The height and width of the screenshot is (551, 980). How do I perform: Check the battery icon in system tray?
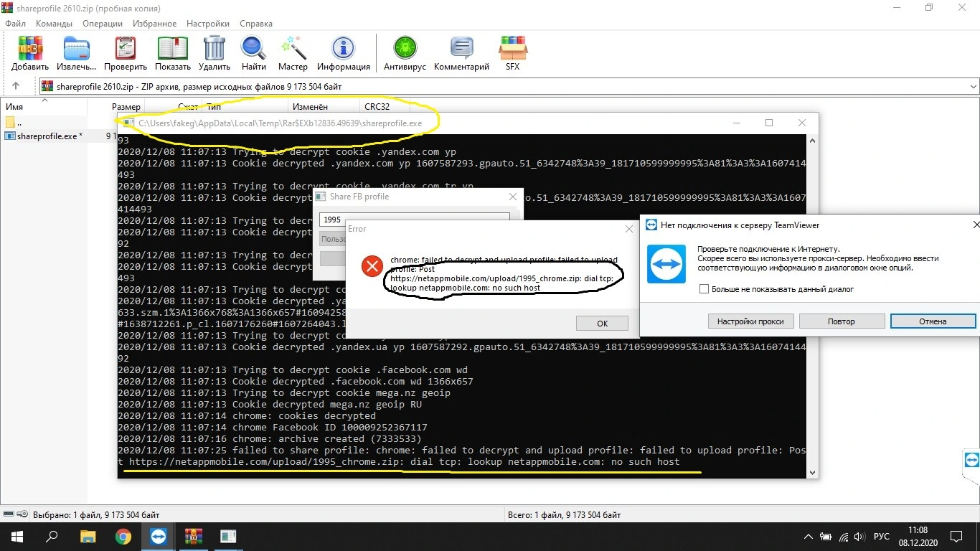point(826,537)
